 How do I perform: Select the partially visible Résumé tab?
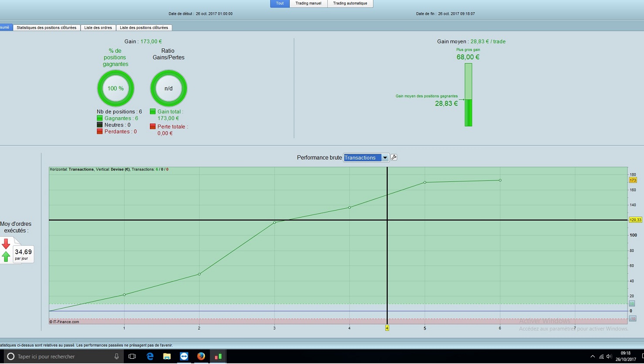6,27
